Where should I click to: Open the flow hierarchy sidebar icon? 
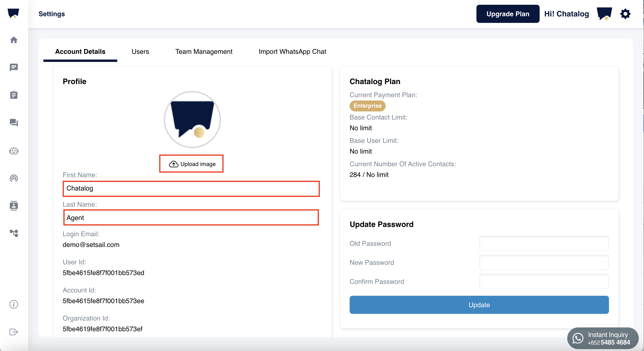pos(14,233)
